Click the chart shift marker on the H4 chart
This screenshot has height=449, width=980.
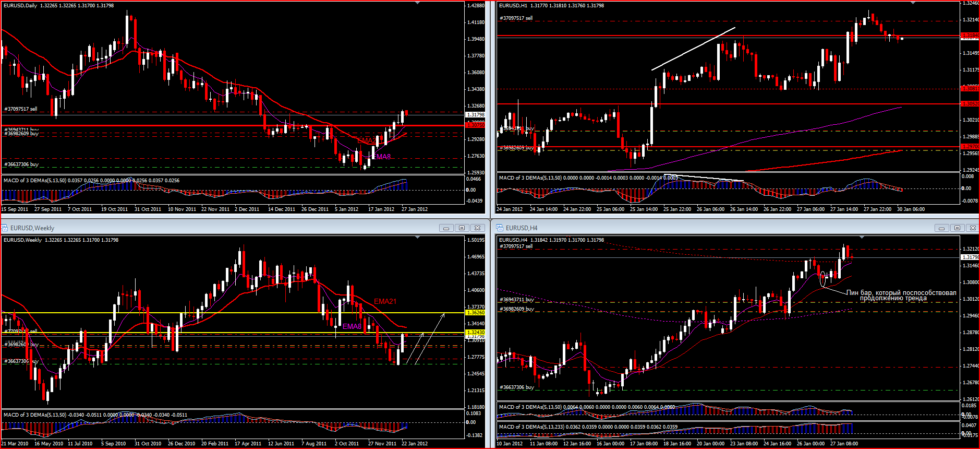coord(862,238)
